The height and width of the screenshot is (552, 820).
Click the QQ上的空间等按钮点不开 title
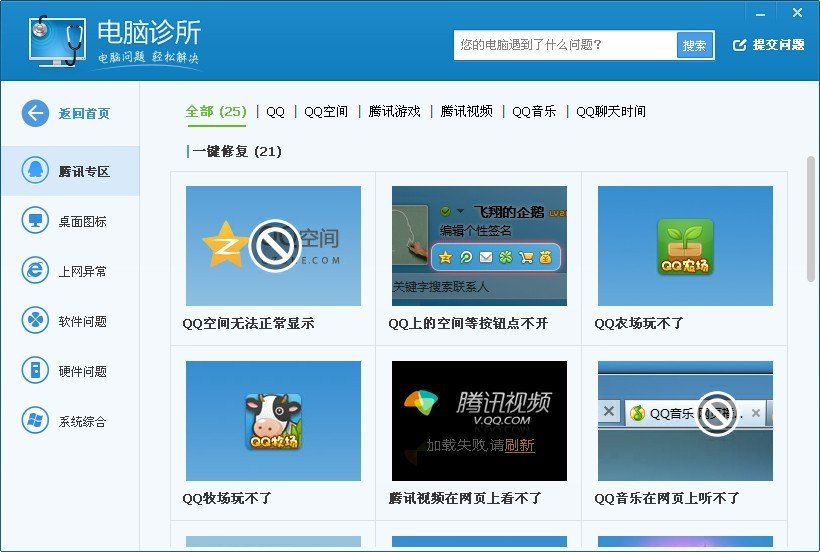468,324
